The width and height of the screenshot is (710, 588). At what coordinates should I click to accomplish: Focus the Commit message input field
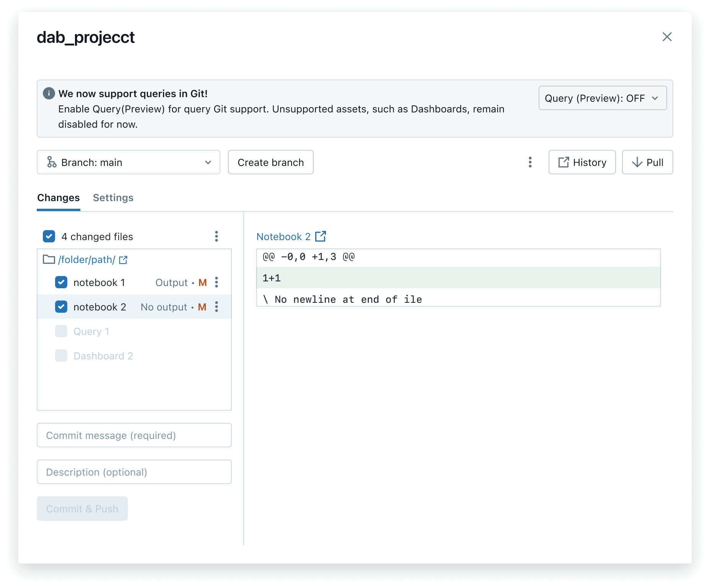tap(134, 435)
